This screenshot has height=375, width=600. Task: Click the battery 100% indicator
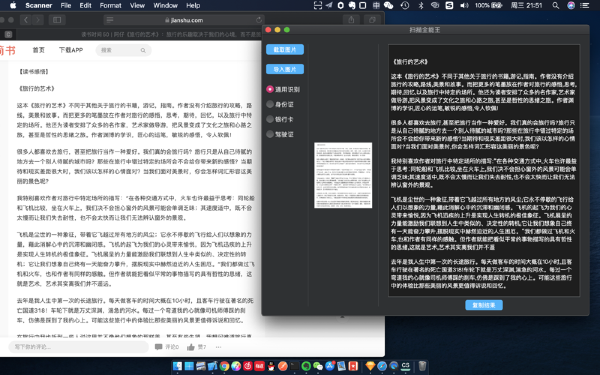489,5
